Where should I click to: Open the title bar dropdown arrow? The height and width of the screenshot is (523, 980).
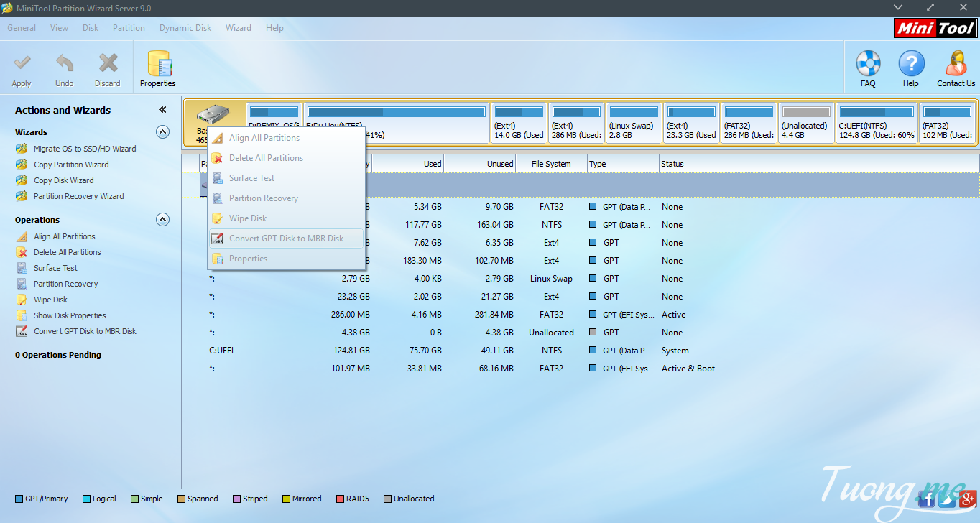pyautogui.click(x=898, y=7)
